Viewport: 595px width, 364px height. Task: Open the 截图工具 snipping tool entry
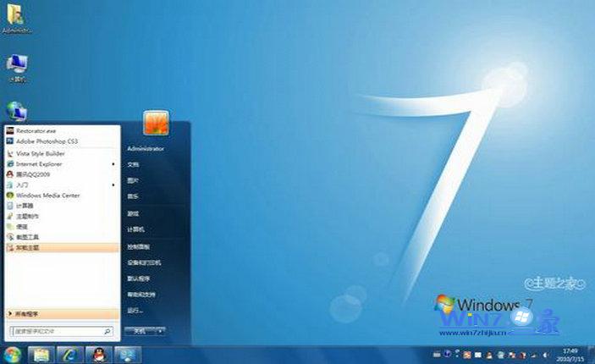pos(63,237)
